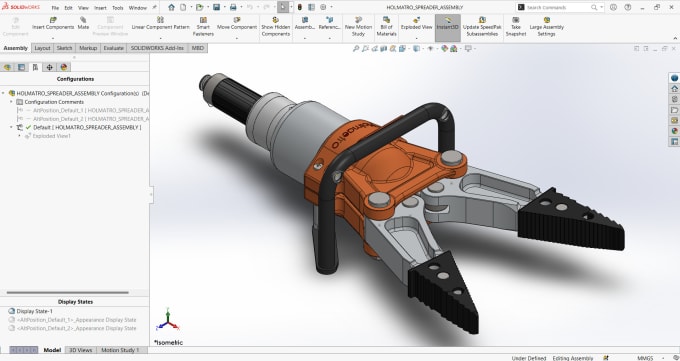
Task: Open Assembly Features tool
Action: pyautogui.click(x=305, y=23)
